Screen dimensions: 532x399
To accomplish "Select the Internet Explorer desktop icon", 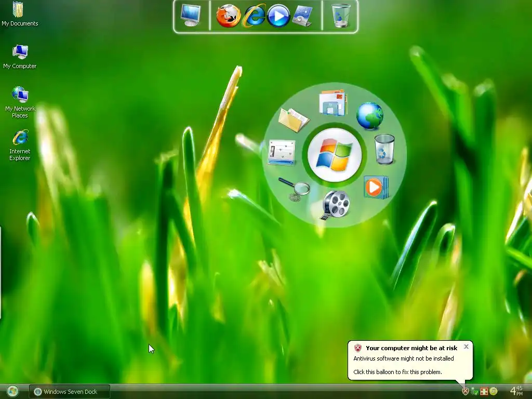I will (x=20, y=145).
